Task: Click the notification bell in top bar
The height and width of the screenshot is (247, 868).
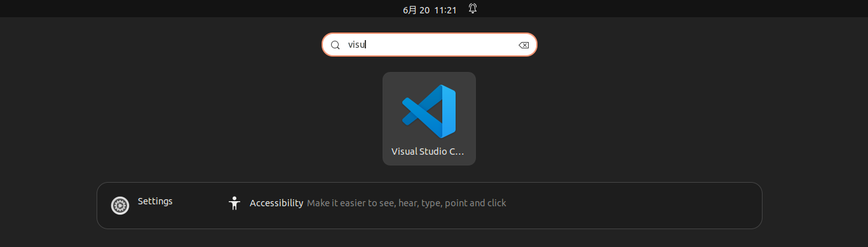Action: click(473, 8)
